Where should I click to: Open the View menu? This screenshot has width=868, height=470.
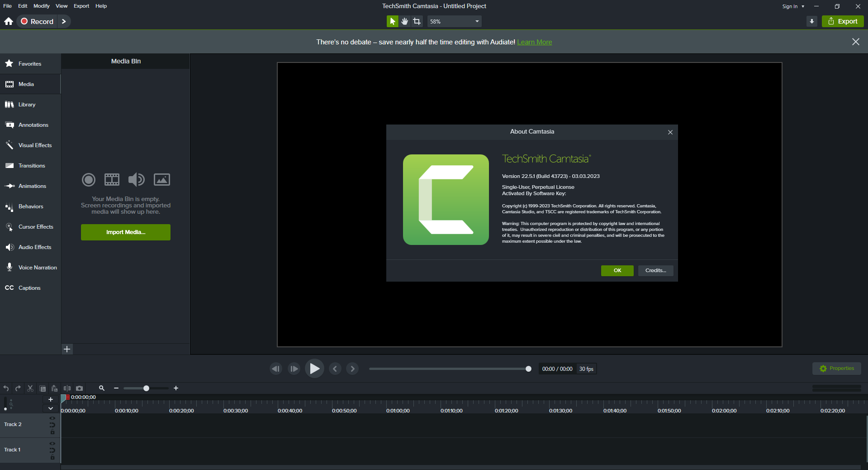[62, 6]
